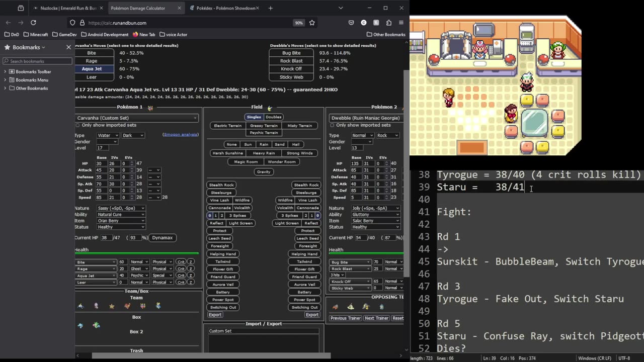This screenshot has height=362, width=644.
Task: Click the Pokémon 1 Level input field
Action: pos(103,148)
